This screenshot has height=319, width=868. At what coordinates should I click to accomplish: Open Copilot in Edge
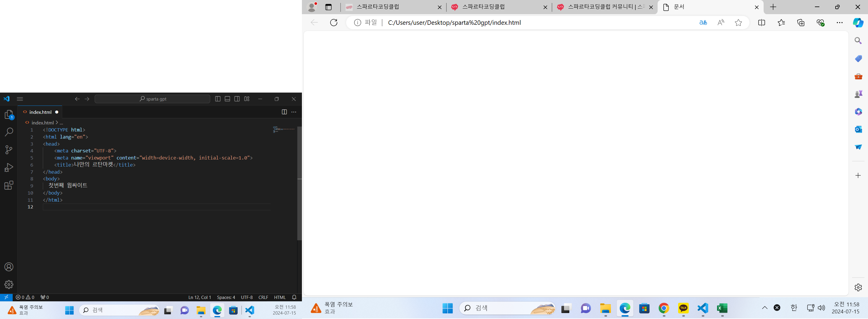(858, 23)
